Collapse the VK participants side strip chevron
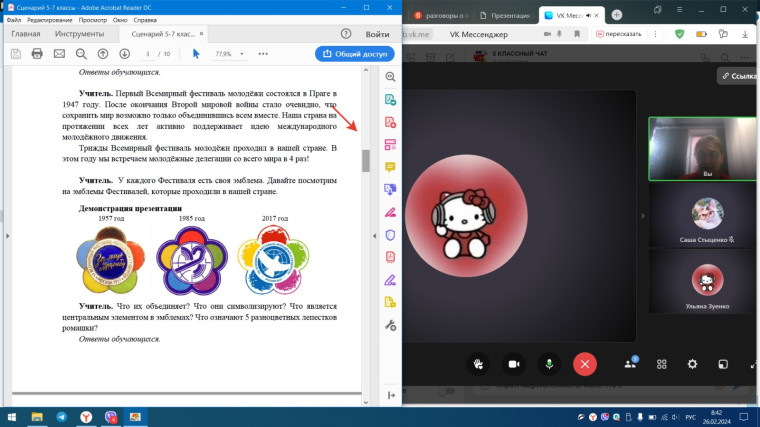760x427 pixels. pyautogui.click(x=643, y=216)
